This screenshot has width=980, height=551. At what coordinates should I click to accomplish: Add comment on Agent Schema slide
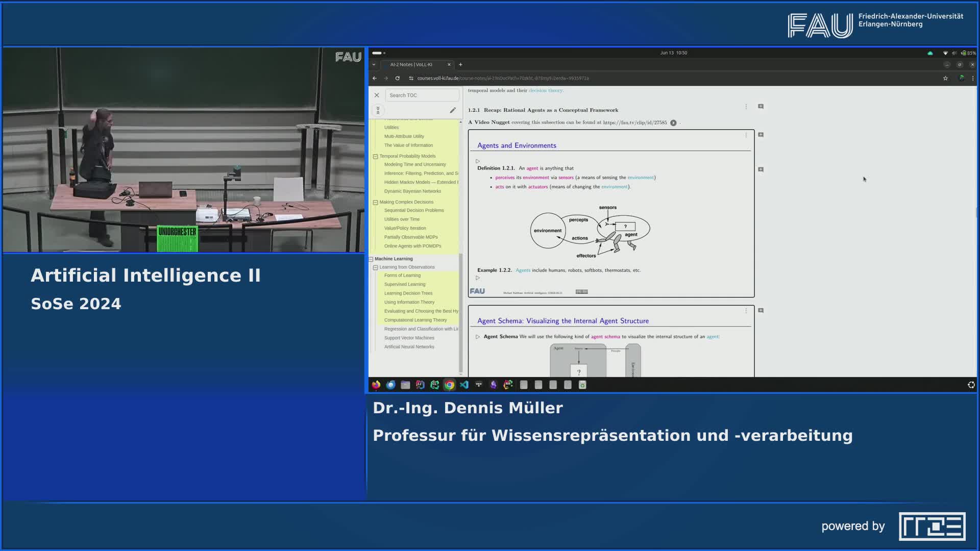761,310
